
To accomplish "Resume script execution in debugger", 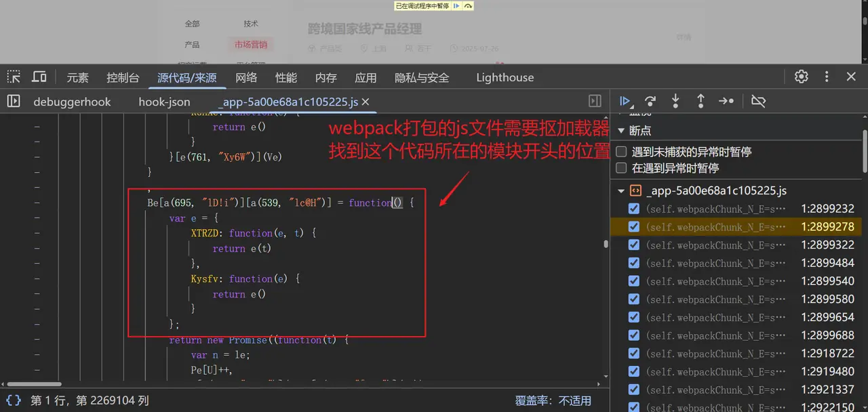I will (625, 101).
